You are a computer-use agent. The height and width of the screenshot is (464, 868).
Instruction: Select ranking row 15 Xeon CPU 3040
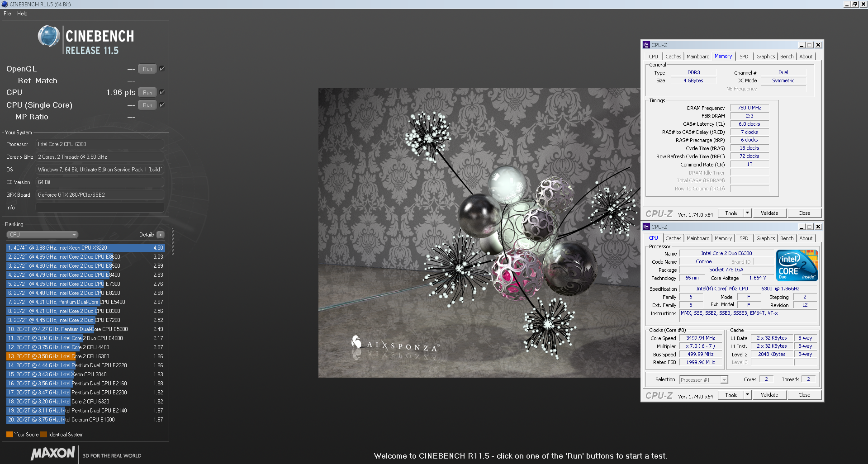pyautogui.click(x=85, y=374)
